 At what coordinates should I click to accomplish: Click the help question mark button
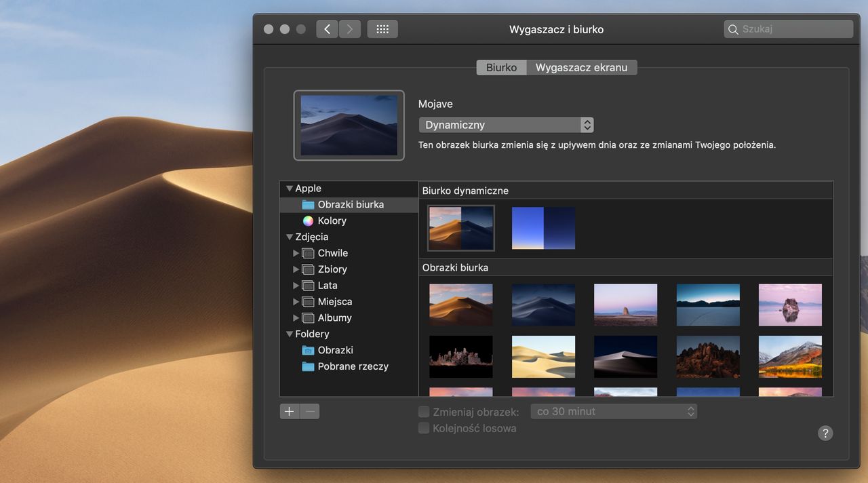tap(825, 433)
